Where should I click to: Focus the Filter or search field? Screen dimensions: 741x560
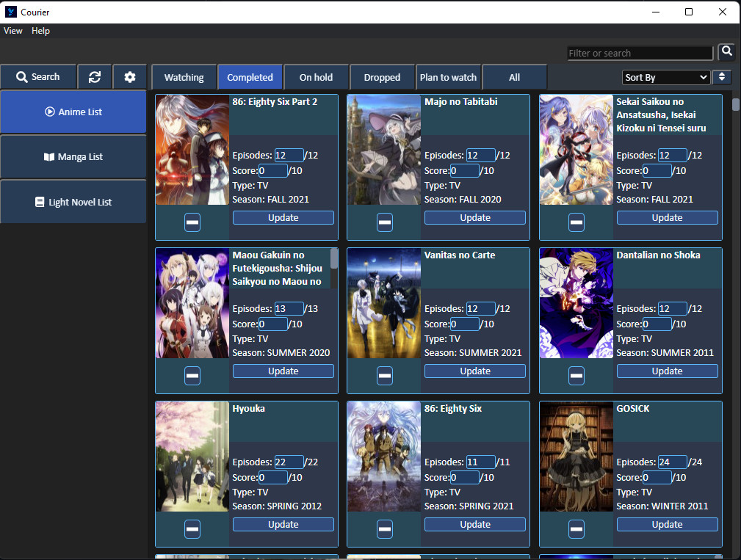(640, 54)
